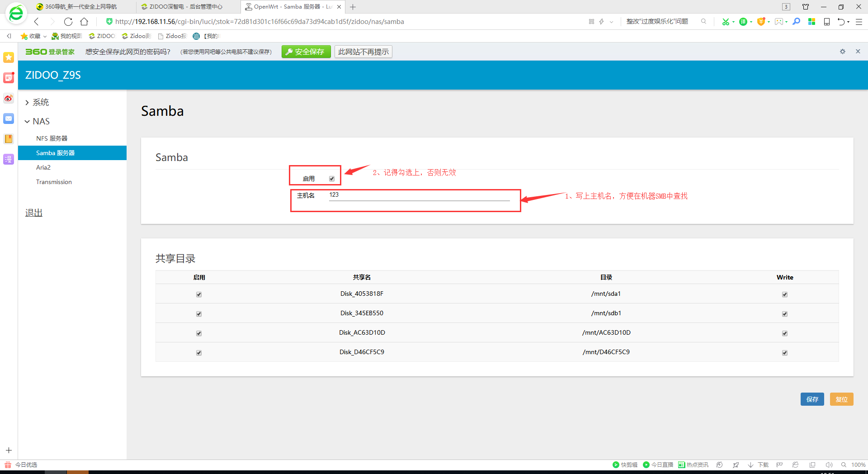Click the browser hamburger menu icon

[x=859, y=22]
